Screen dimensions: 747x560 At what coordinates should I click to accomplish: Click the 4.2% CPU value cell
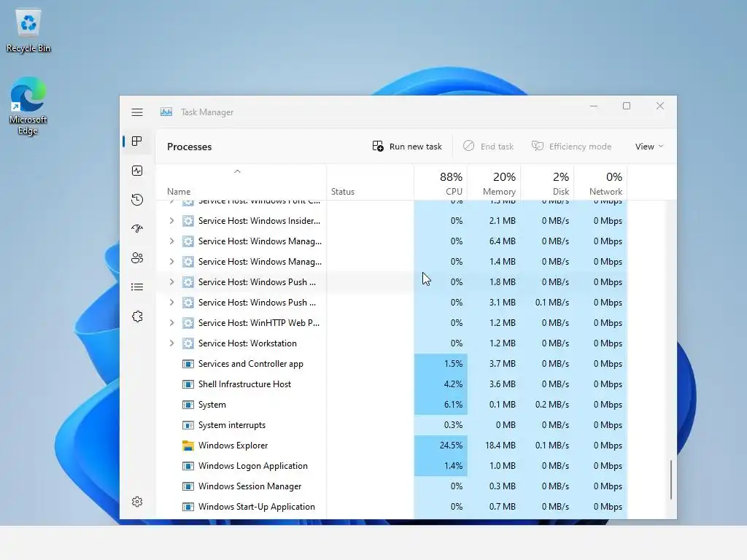point(441,384)
